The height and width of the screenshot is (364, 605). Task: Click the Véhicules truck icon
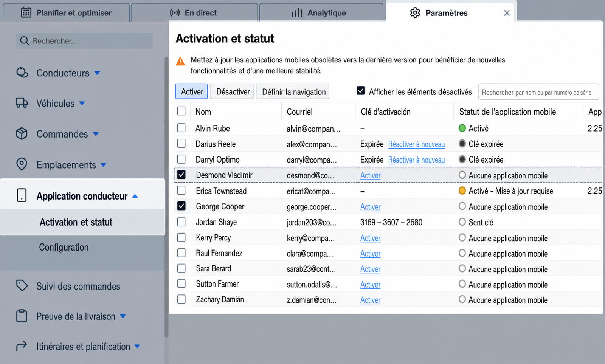22,103
